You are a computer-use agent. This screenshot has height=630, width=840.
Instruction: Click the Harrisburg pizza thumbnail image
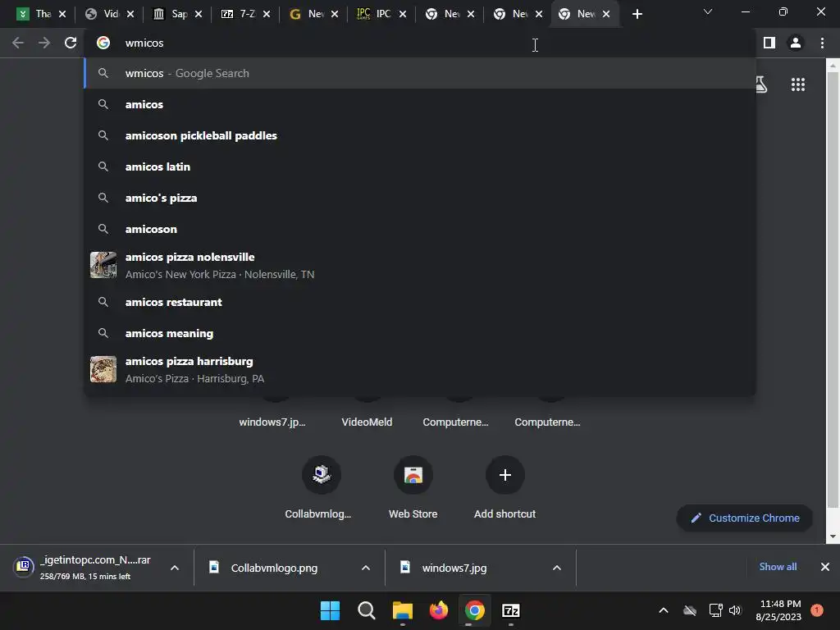coord(103,369)
